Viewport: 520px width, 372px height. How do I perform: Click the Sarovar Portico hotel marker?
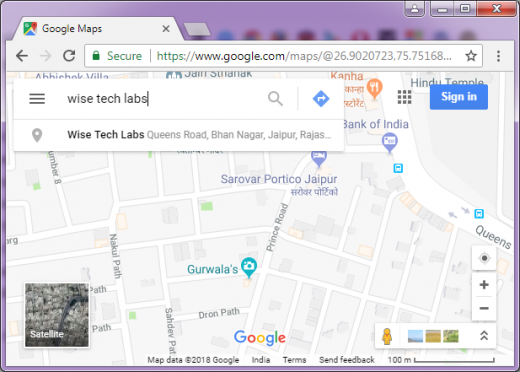point(319,158)
